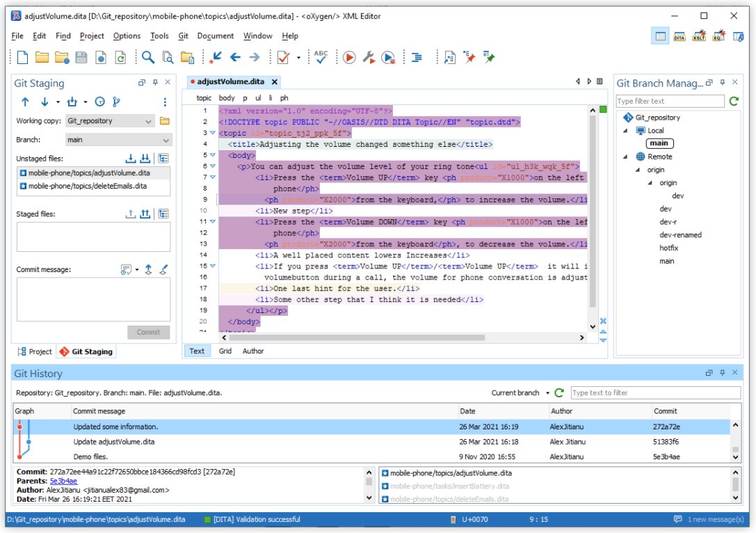The image size is (756, 533).
Task: Open the Tools menu
Action: pos(159,35)
